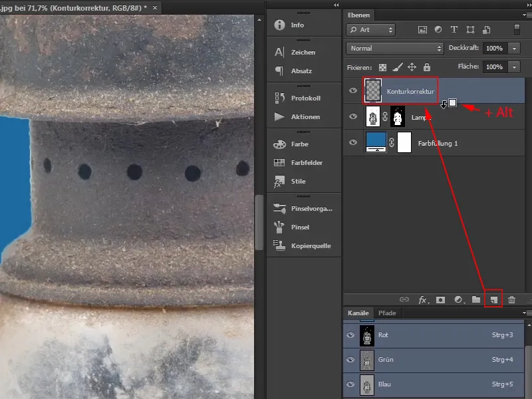The image size is (532, 399).
Task: Collapse the panel dock with double arrows
Action: click(336, 5)
